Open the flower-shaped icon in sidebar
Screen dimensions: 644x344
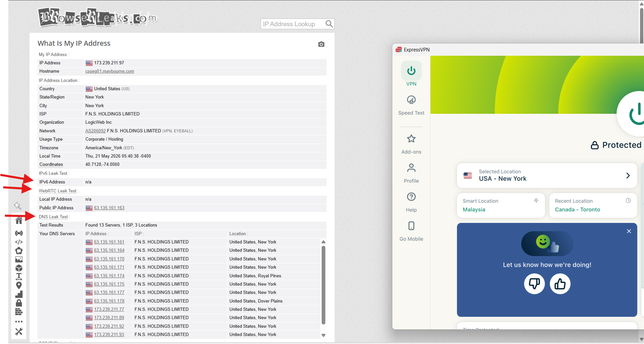19,250
